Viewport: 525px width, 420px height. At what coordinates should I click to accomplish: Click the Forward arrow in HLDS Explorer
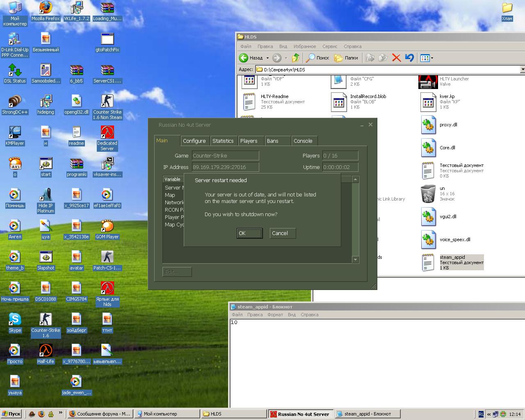pos(277,58)
